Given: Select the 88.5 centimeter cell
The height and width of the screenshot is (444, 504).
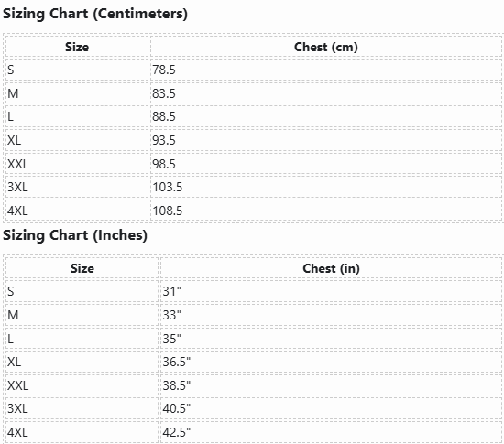Looking at the screenshot, I should click(x=326, y=116).
